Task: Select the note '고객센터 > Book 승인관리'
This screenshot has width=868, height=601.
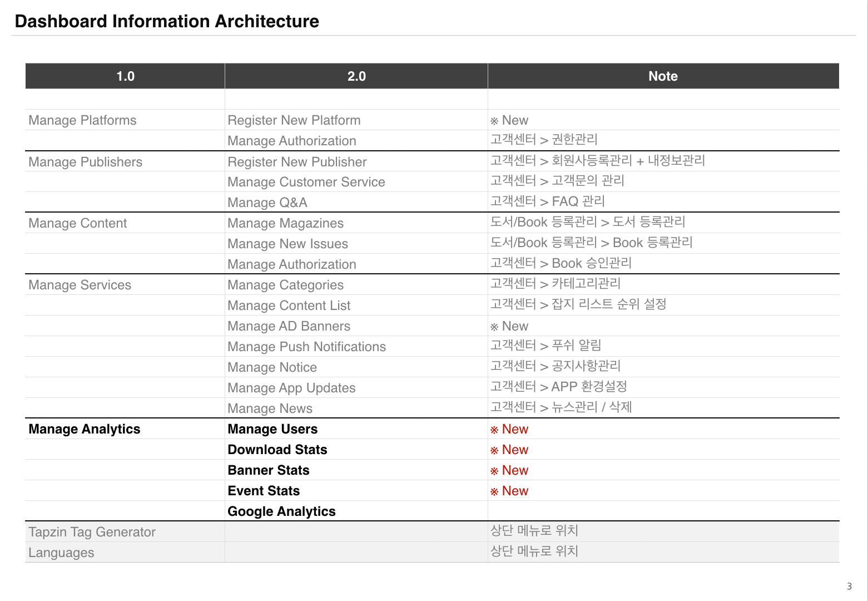Action: pos(561,263)
